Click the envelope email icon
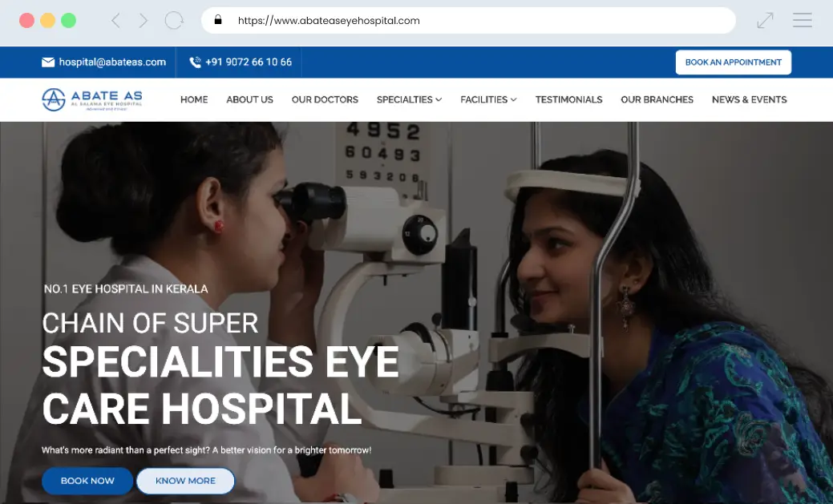833x504 pixels. coord(48,62)
